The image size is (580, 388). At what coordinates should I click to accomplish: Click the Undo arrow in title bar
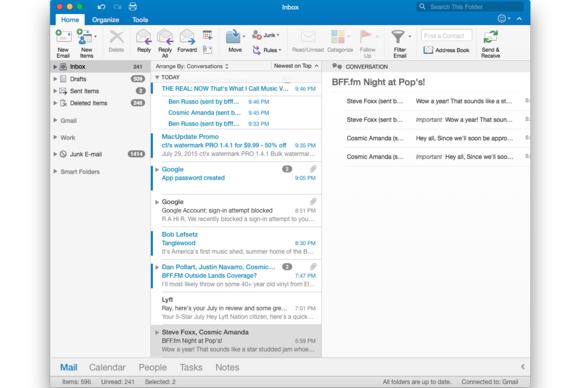101,7
